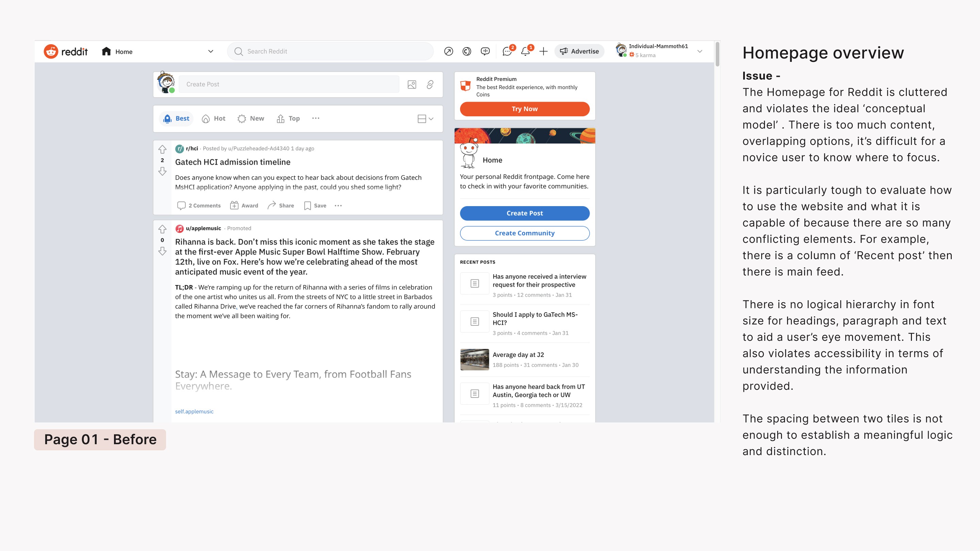Open the Gatech HCI admission timeline post title
Image resolution: width=980 pixels, height=551 pixels.
(x=232, y=162)
